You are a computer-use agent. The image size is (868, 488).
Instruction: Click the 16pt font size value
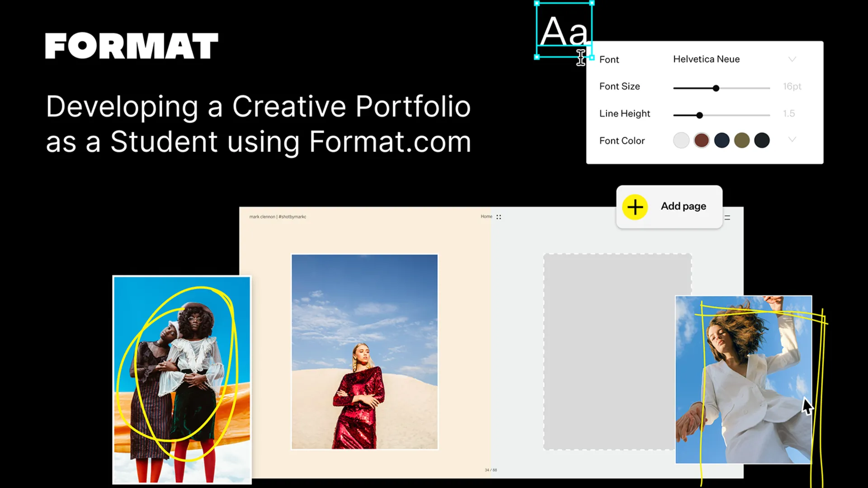point(792,86)
